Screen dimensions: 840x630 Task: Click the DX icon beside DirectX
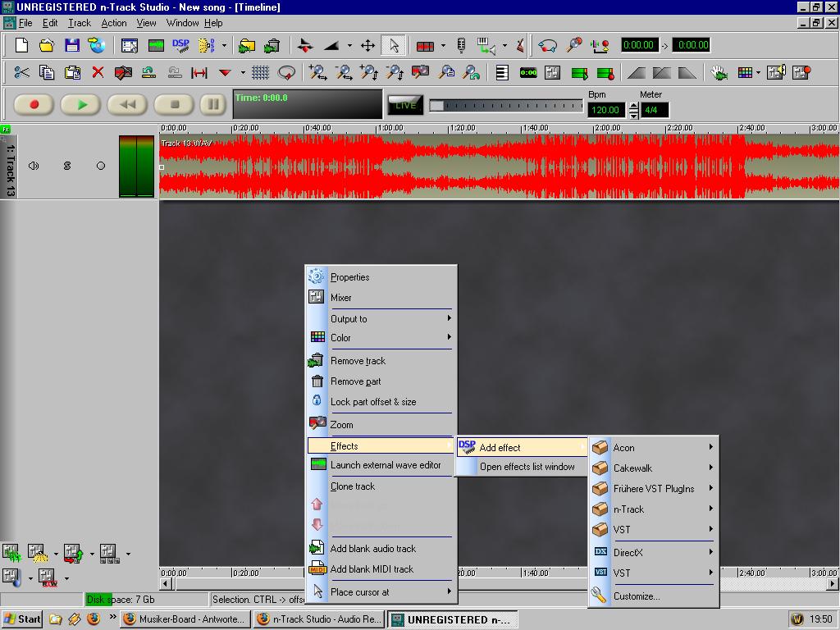[x=601, y=551]
